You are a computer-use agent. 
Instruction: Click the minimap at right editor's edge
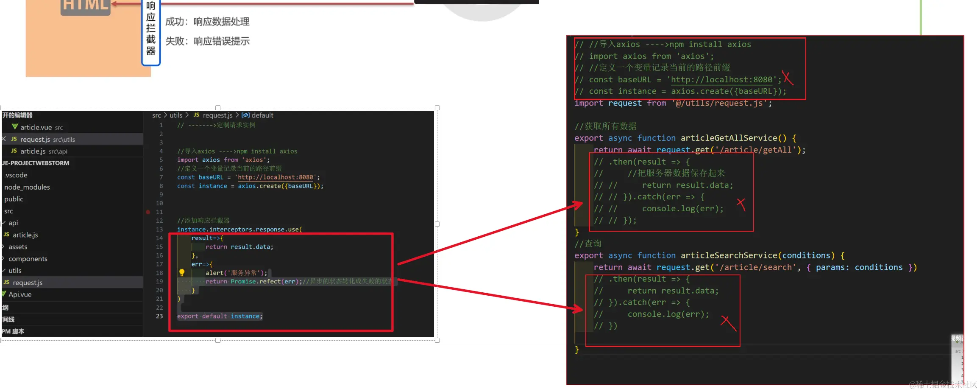pos(958,358)
